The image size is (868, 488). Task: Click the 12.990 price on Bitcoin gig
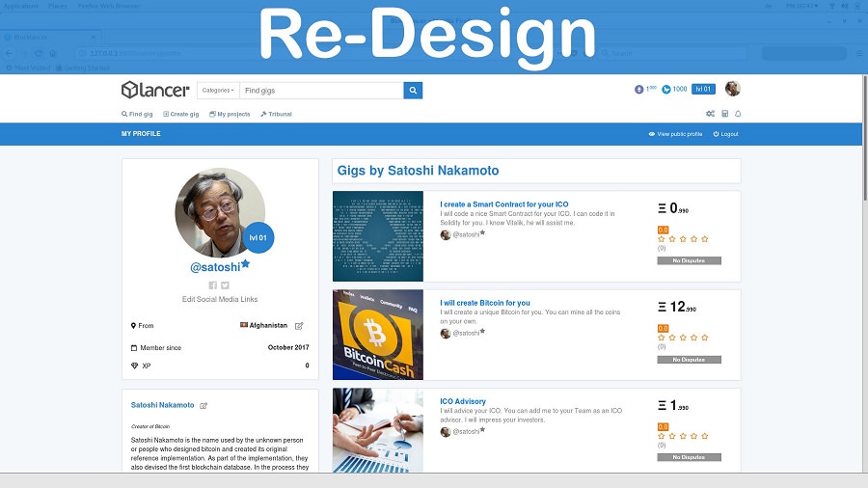tap(677, 307)
